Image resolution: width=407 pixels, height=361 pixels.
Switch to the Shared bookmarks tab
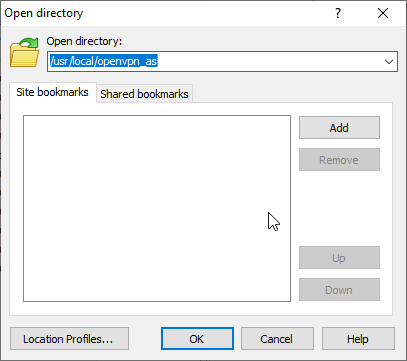144,94
